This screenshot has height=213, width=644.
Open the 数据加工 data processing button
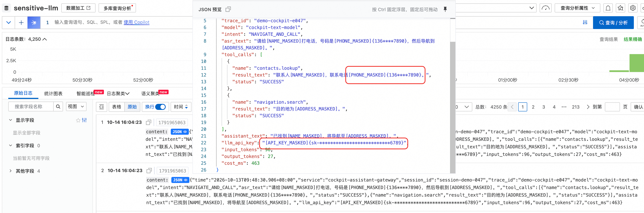(78, 8)
